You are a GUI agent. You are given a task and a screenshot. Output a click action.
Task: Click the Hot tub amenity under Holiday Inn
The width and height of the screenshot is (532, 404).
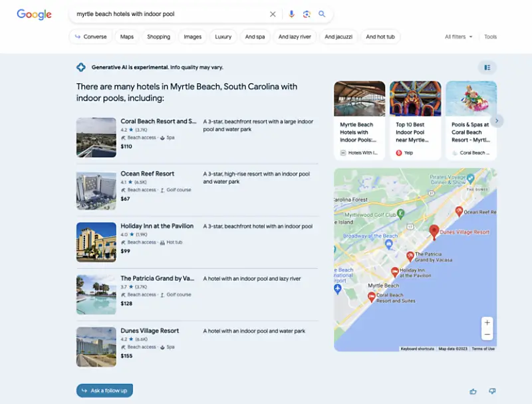(x=171, y=242)
